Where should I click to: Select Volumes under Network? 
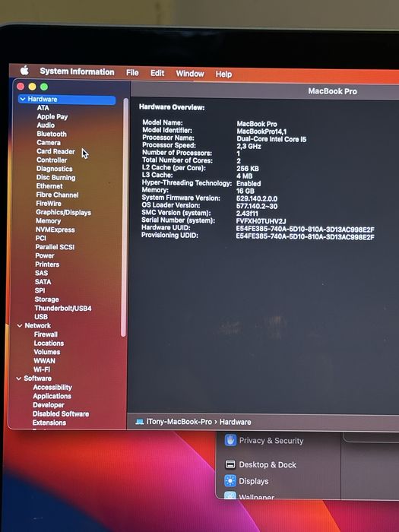point(47,352)
